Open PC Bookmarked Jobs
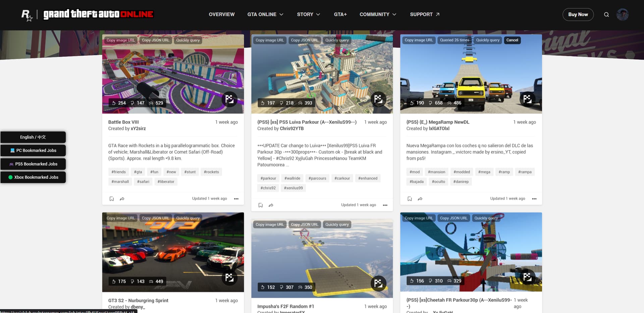 pos(33,150)
